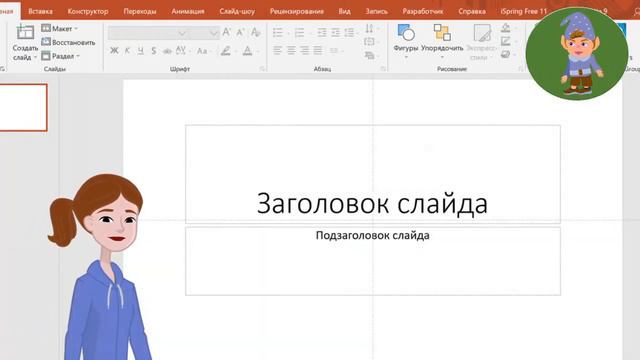
Task: Expand the font name combo box
Action: coord(182,33)
